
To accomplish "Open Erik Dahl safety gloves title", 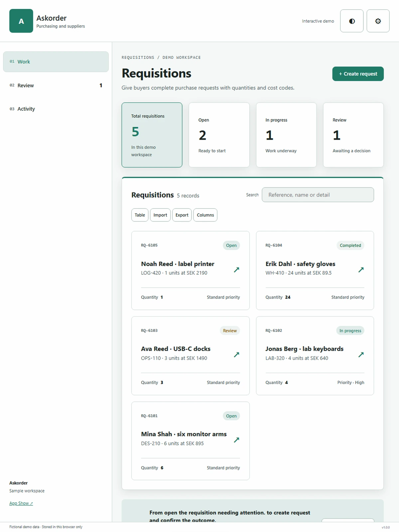I will (300, 264).
